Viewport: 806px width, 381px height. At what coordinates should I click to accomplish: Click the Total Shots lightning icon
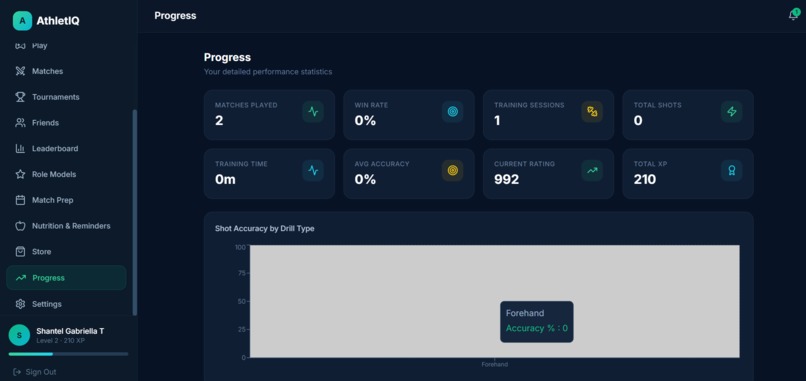click(x=731, y=112)
